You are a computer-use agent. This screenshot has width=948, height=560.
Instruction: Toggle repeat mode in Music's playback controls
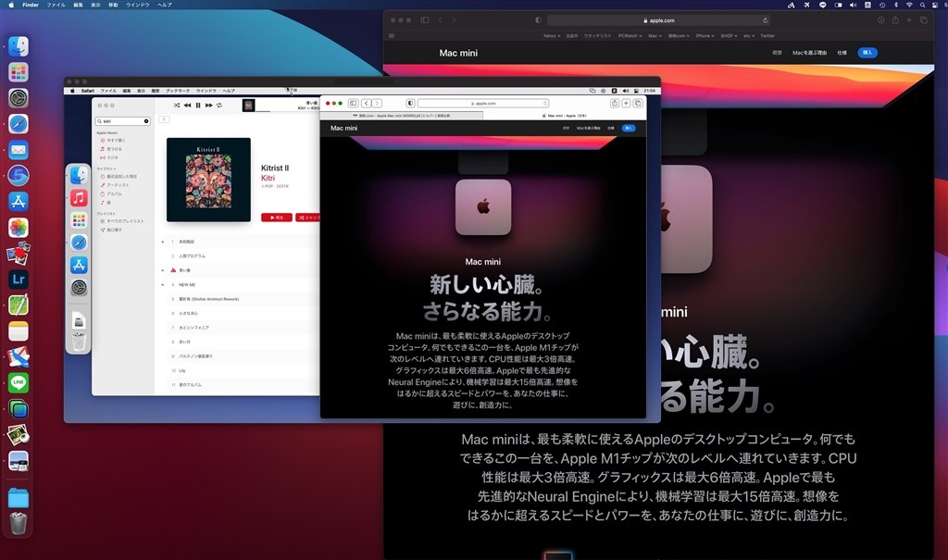(219, 105)
